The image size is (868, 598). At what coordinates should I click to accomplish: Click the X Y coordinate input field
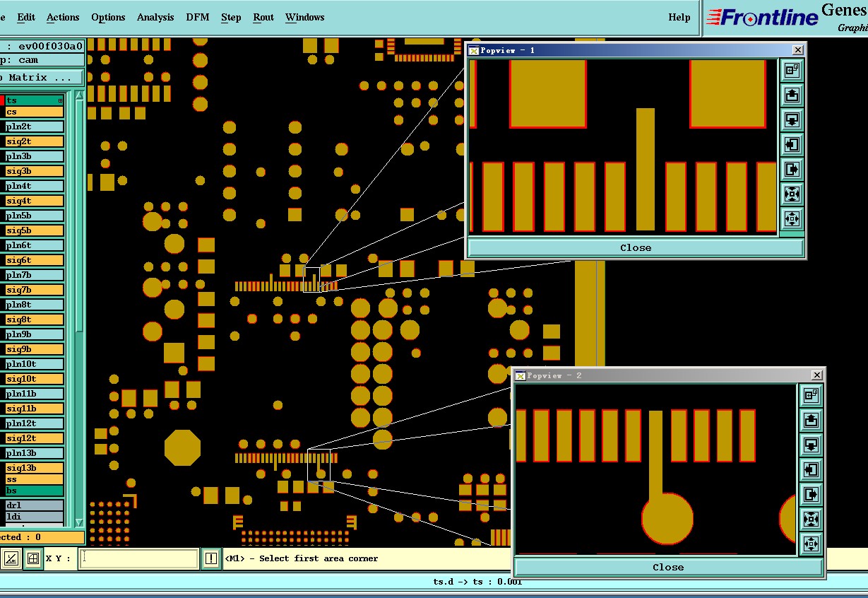tap(140, 558)
